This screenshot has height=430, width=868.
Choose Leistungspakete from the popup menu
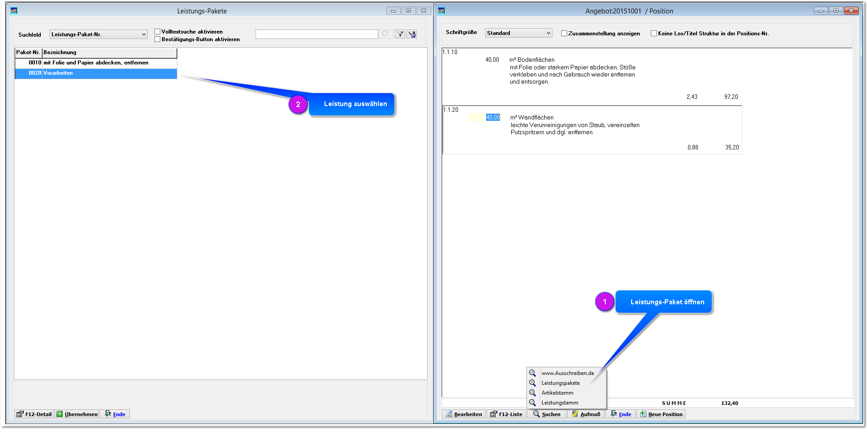[x=560, y=383]
